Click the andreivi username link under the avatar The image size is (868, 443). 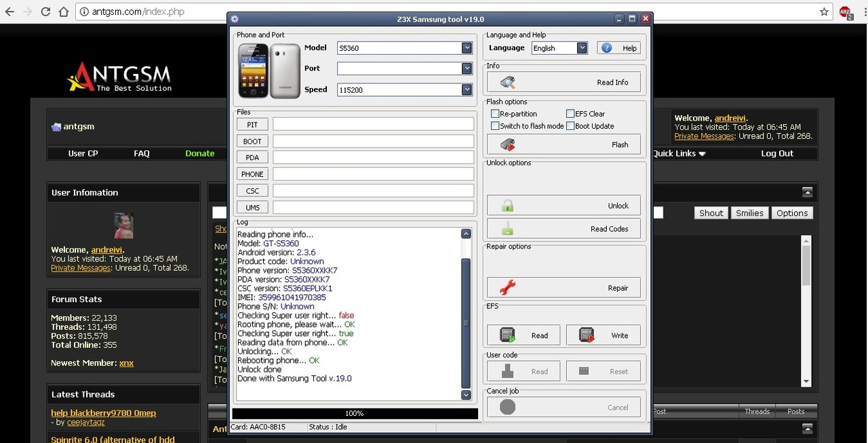tap(106, 250)
